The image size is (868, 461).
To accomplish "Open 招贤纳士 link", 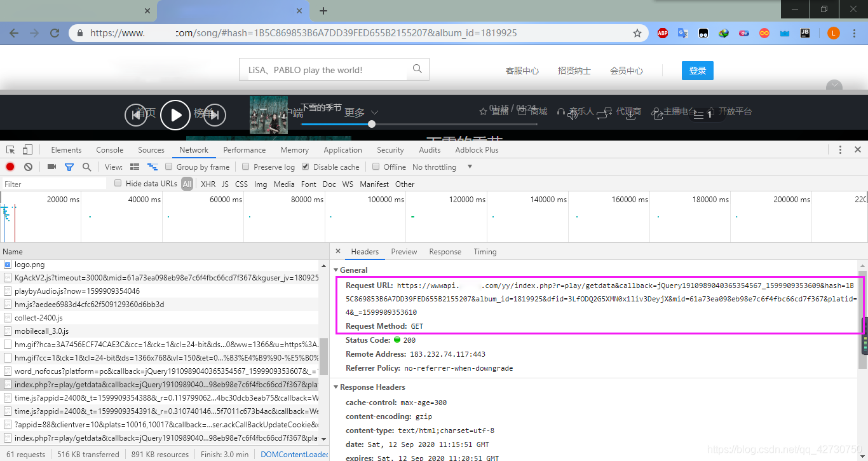I will (x=574, y=71).
